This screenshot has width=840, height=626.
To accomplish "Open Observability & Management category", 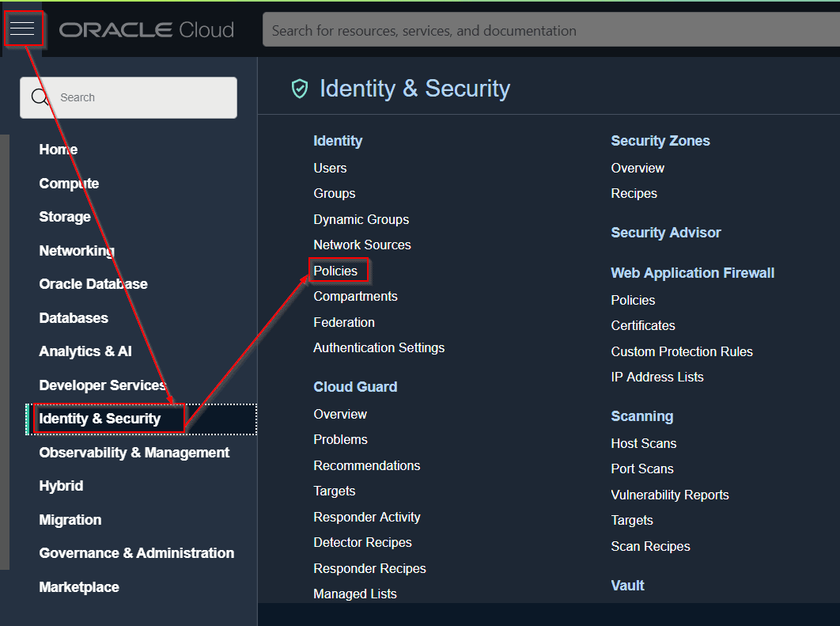I will click(134, 453).
